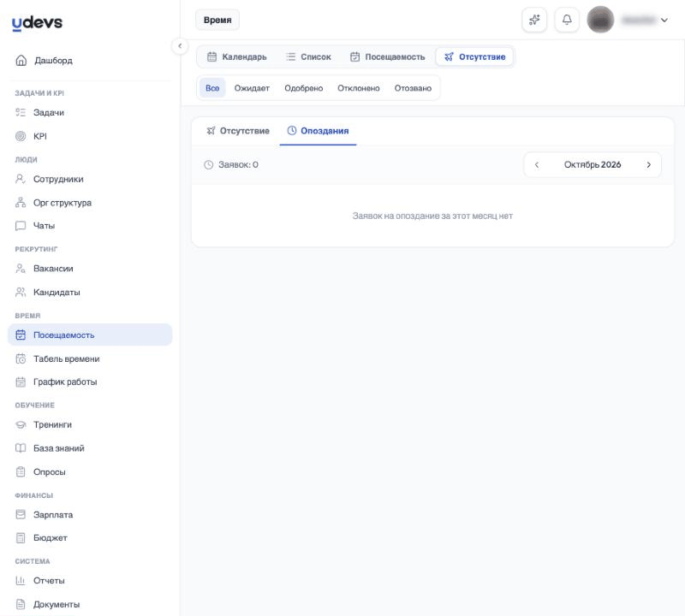Filter by Ожидает status
The width and height of the screenshot is (685, 616).
(252, 88)
